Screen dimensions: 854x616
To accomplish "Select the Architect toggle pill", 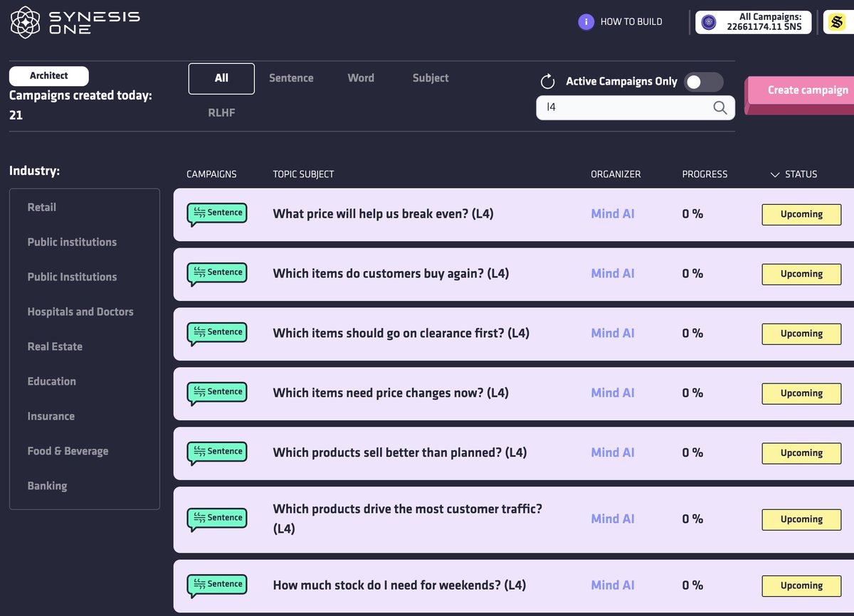I will [48, 75].
